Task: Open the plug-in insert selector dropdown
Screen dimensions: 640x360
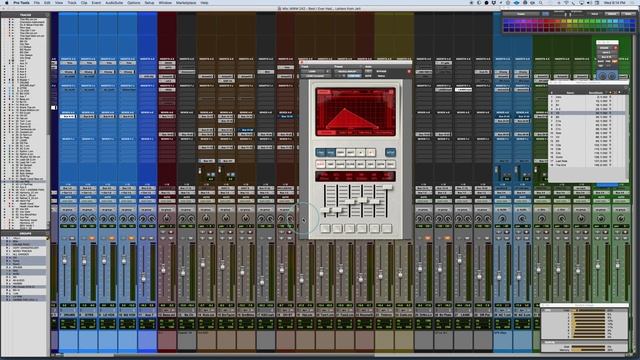Action: [x=316, y=76]
